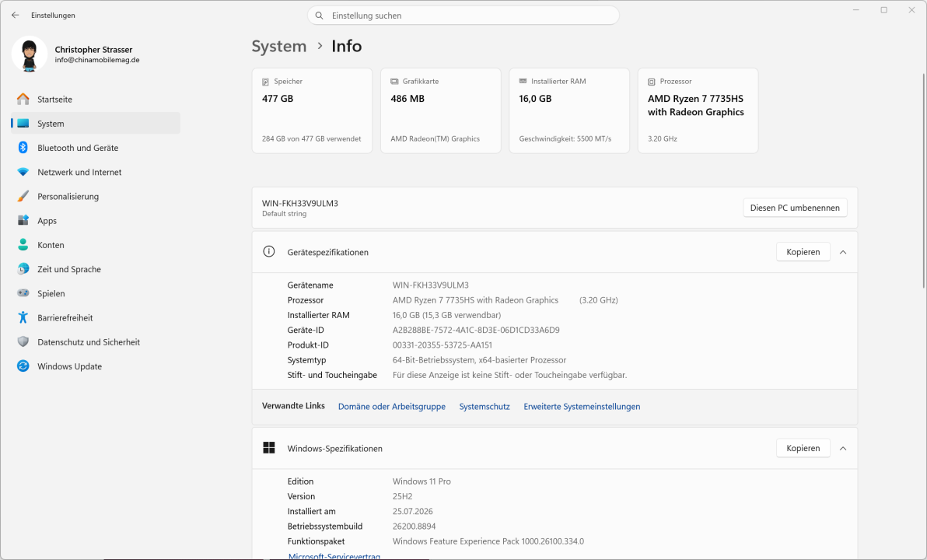This screenshot has height=560, width=927.
Task: Click the Betriebssystembuild value 26200.8894
Action: coord(414,526)
